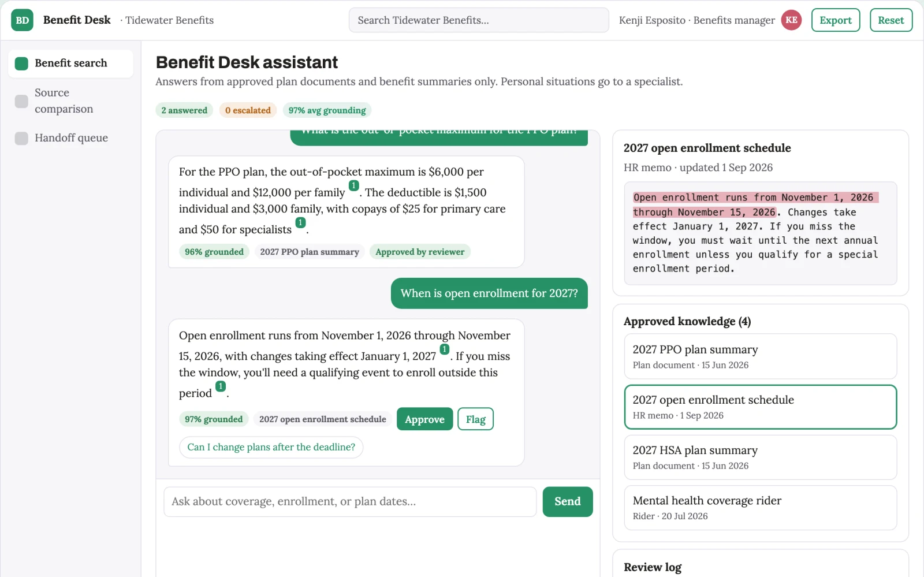Click the Source comparison sidebar icon
Image resolution: width=924 pixels, height=577 pixels.
pos(21,101)
